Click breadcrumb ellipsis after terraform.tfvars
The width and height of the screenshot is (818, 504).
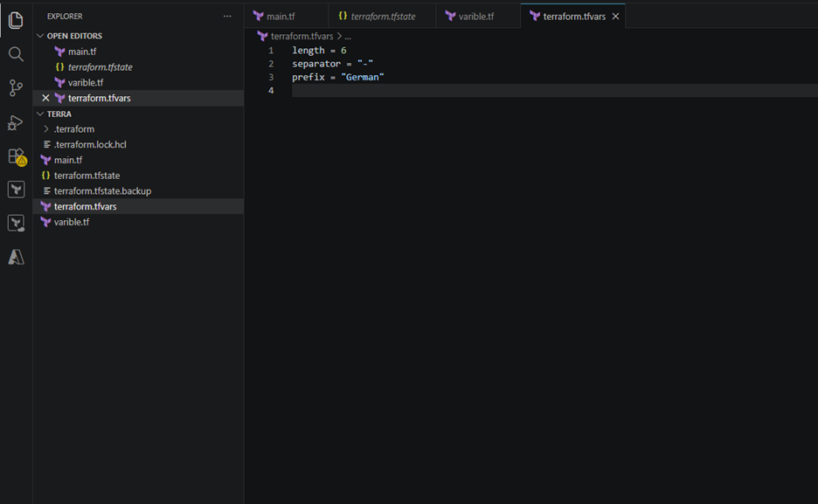tap(348, 37)
